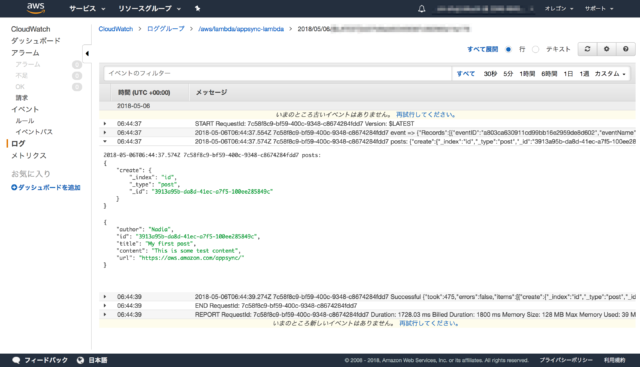The height and width of the screenshot is (367, 640).
Task: Expand the Successful took 475 log row
Action: pos(105,297)
